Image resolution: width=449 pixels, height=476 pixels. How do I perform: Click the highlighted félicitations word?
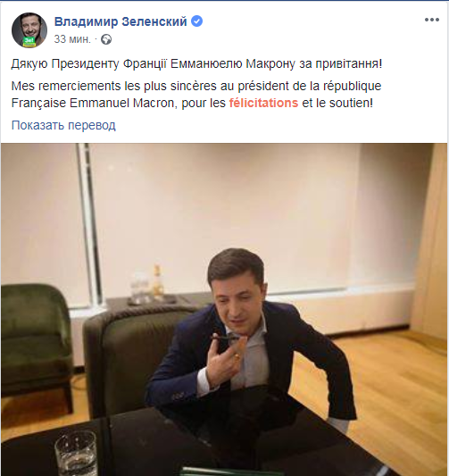click(263, 103)
